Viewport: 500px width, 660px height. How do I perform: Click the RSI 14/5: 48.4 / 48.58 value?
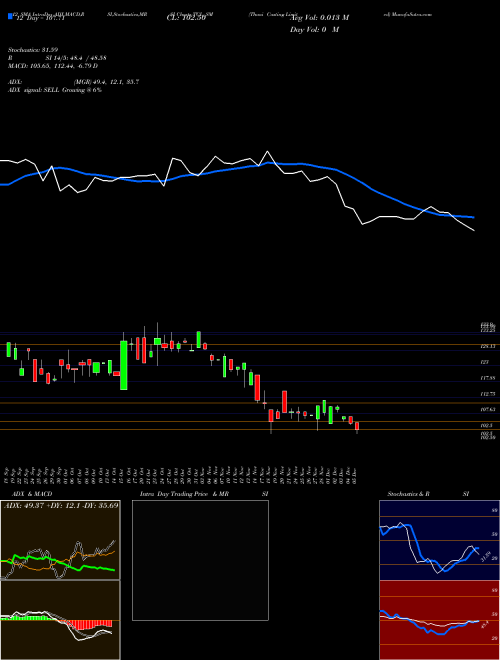[57, 58]
